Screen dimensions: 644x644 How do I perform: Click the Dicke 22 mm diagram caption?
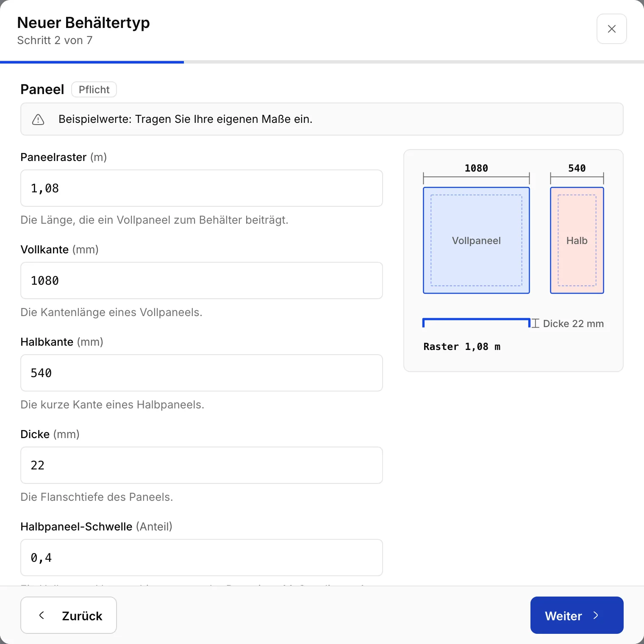tap(573, 324)
